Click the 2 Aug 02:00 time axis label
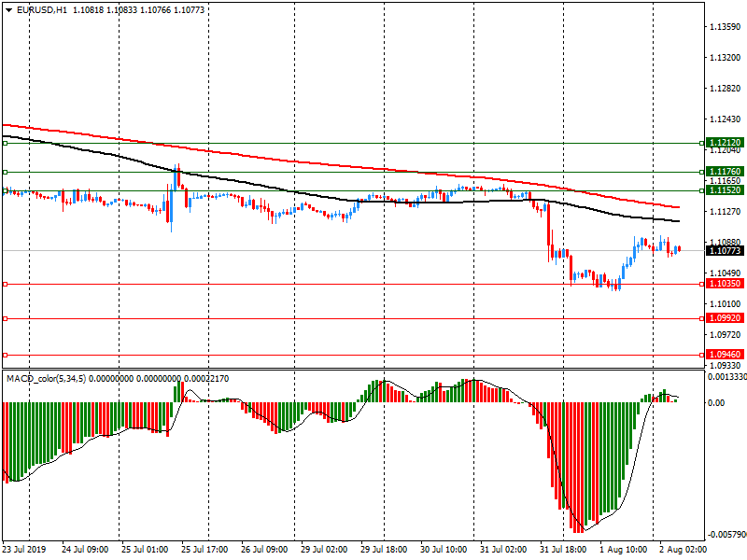The width and height of the screenshot is (747, 560). coord(683,550)
